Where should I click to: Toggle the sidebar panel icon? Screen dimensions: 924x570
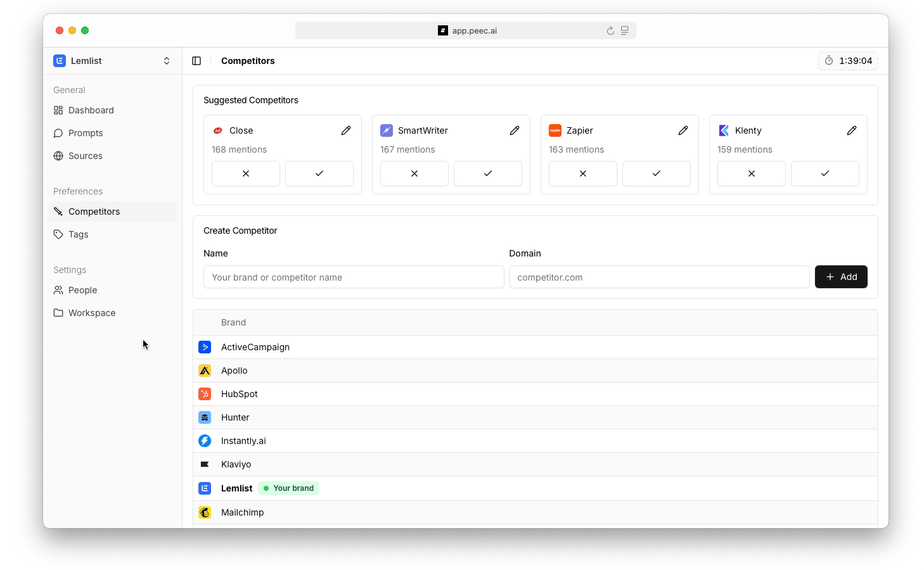(196, 61)
